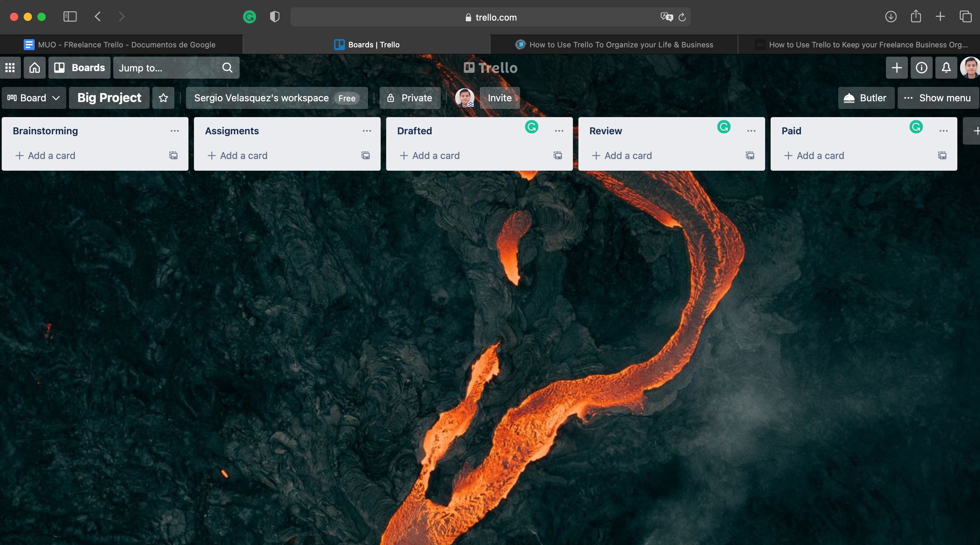Click the Trello logo
Image resolution: width=980 pixels, height=545 pixels.
490,68
